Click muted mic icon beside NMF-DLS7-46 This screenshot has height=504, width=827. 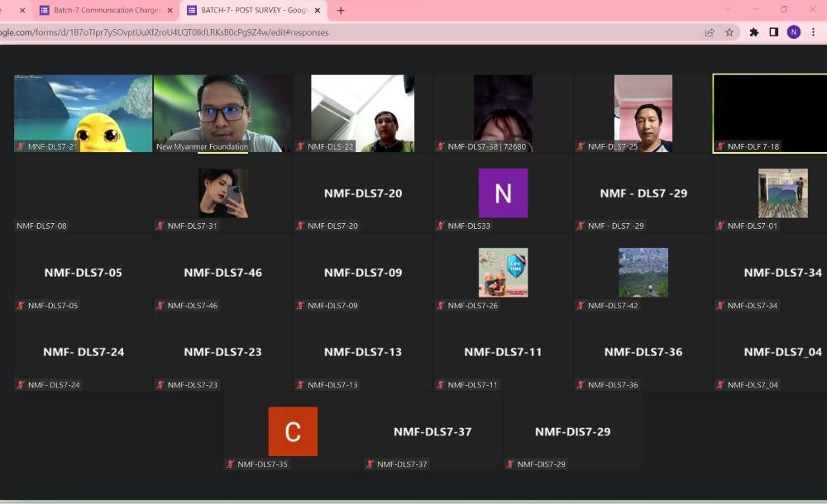click(160, 306)
